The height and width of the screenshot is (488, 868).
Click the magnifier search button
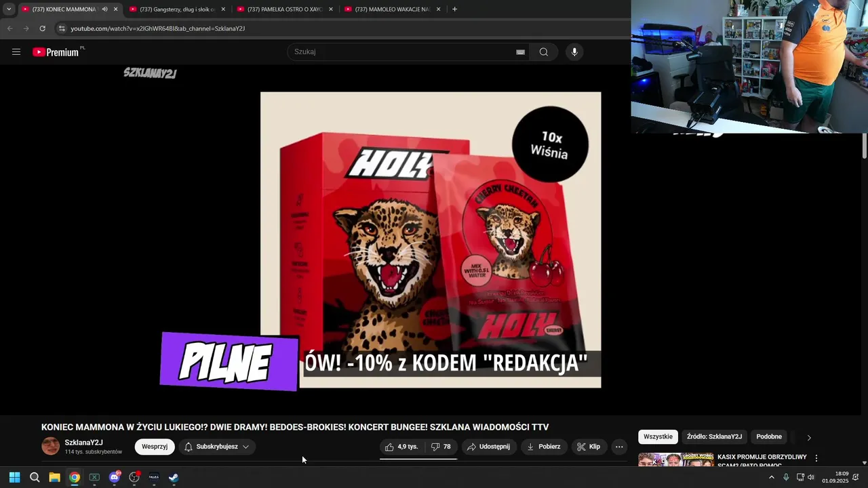[543, 52]
